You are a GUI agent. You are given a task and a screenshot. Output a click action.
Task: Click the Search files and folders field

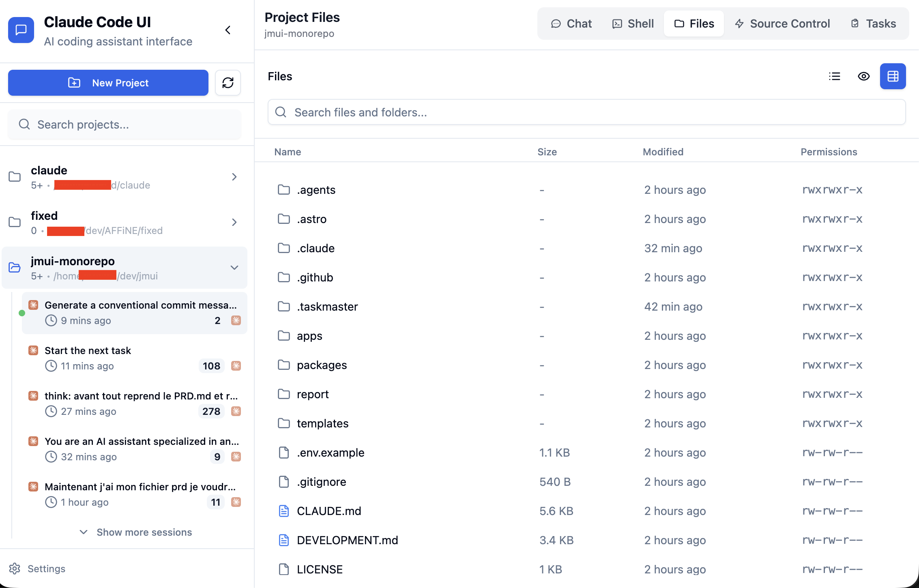pyautogui.click(x=586, y=112)
